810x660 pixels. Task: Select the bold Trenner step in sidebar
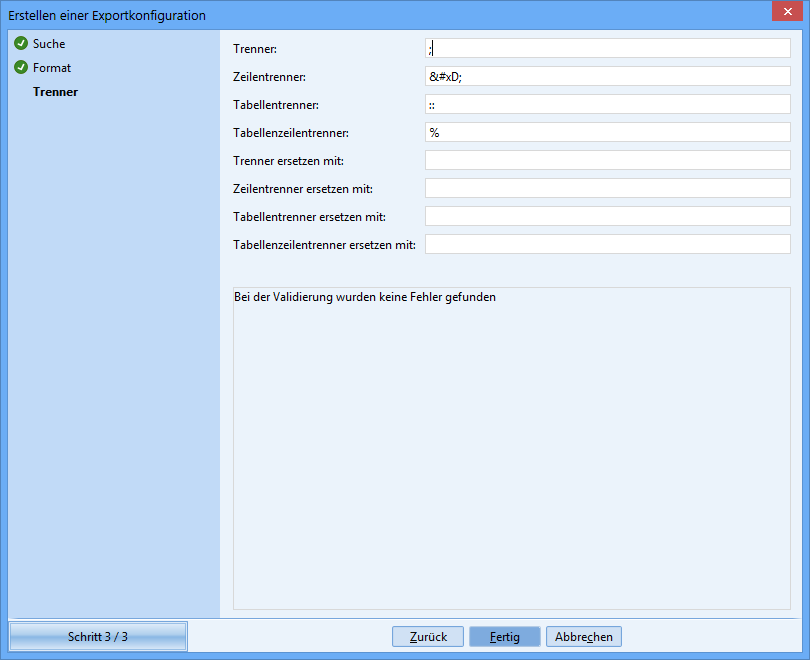(x=55, y=92)
